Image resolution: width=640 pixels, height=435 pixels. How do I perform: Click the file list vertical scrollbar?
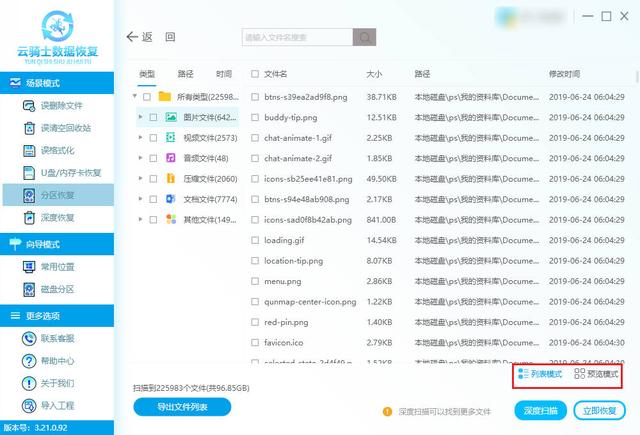click(x=638, y=76)
